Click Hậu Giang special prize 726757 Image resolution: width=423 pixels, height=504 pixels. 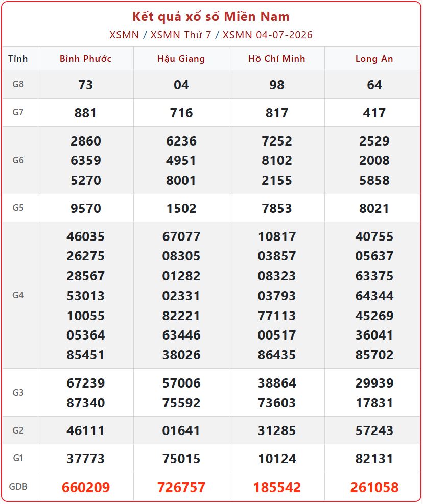(181, 487)
